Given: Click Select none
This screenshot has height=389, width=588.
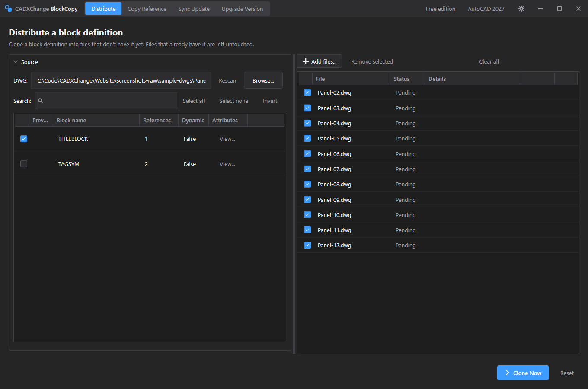Looking at the screenshot, I should [234, 101].
